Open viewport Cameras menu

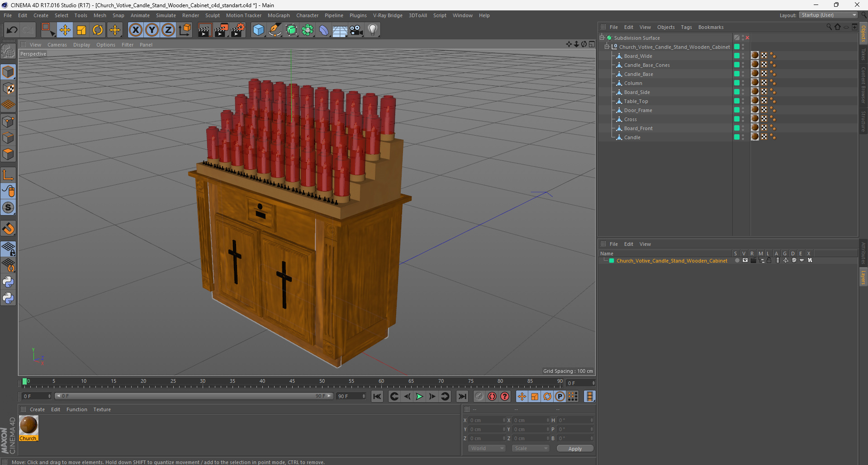pos(57,45)
